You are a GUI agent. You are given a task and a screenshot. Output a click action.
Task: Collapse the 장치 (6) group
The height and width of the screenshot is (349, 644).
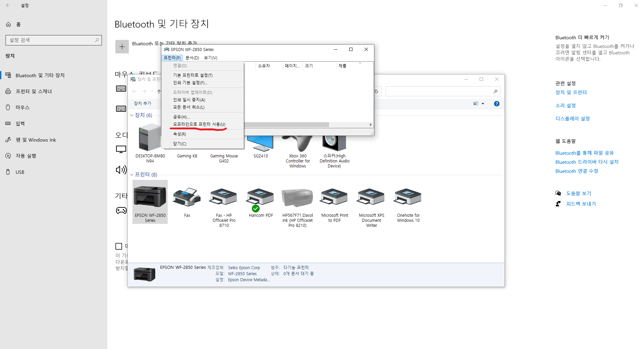[x=132, y=115]
